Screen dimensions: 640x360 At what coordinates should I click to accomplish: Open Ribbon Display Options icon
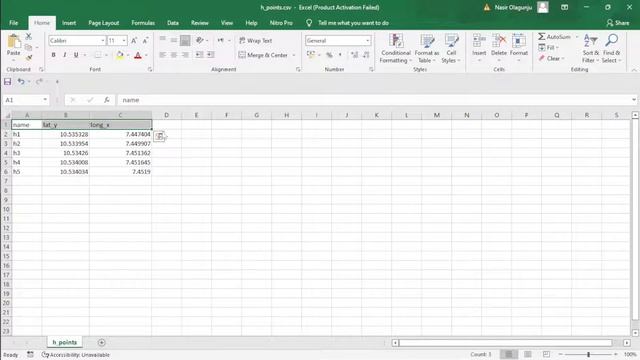[x=564, y=7]
